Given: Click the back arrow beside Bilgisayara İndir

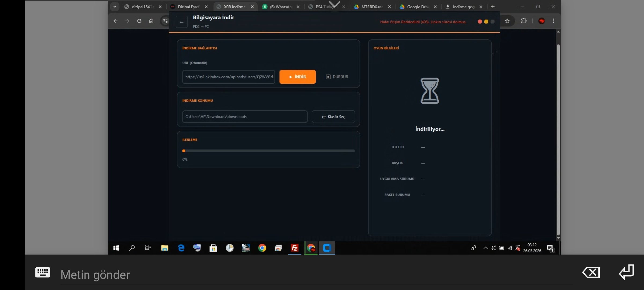Looking at the screenshot, I should [x=181, y=22].
